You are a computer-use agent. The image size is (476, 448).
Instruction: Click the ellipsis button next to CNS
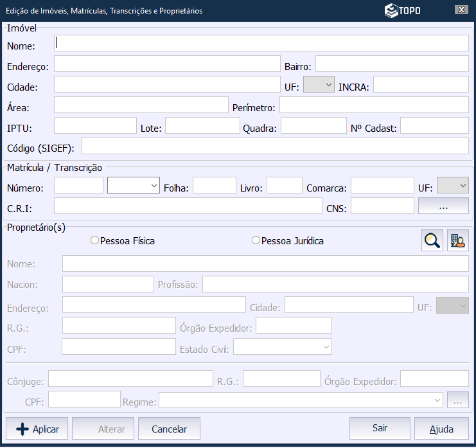[443, 206]
